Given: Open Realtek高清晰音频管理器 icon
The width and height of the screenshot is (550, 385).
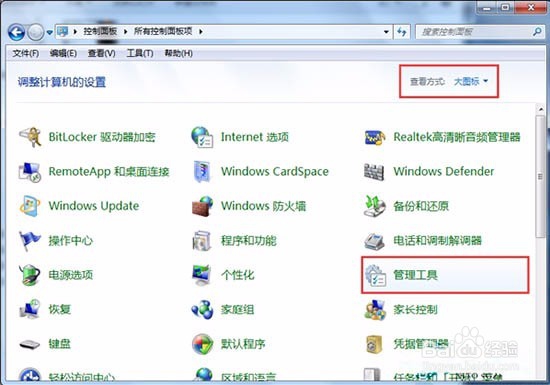Looking at the screenshot, I should [x=375, y=137].
